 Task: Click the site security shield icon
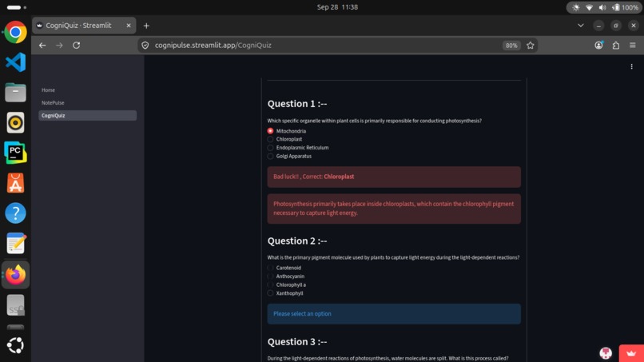pyautogui.click(x=145, y=46)
